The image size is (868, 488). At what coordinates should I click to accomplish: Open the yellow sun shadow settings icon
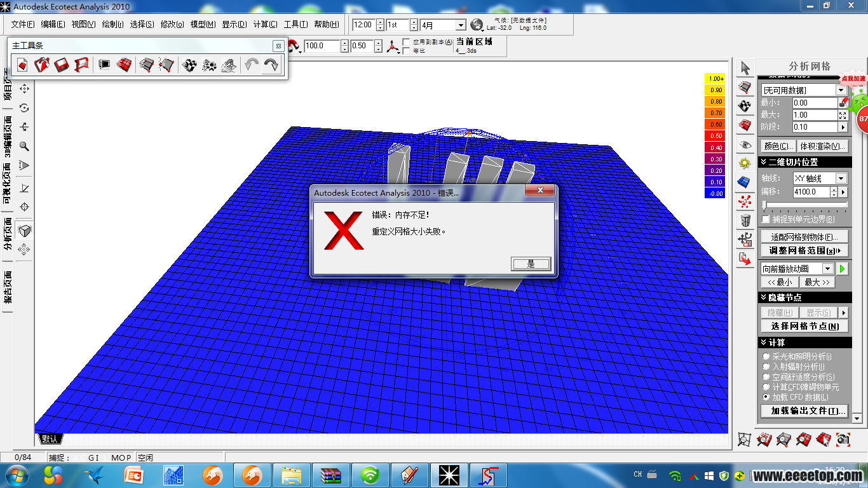coord(745,163)
